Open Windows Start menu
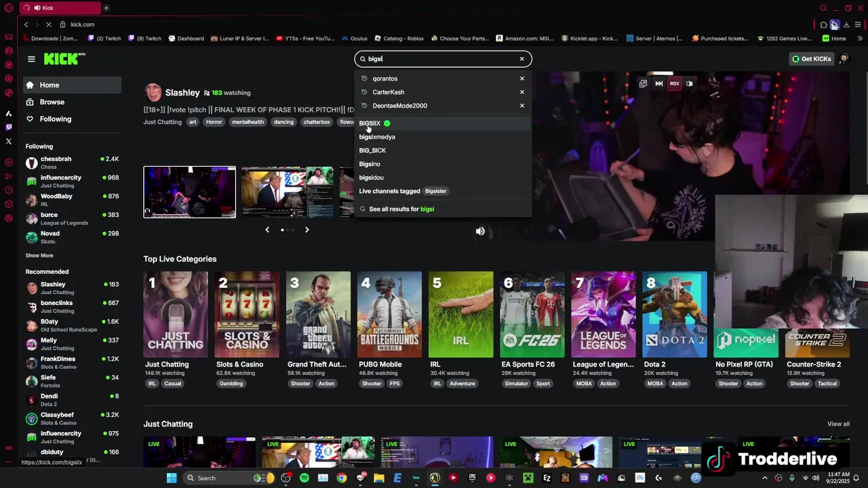 click(172, 478)
